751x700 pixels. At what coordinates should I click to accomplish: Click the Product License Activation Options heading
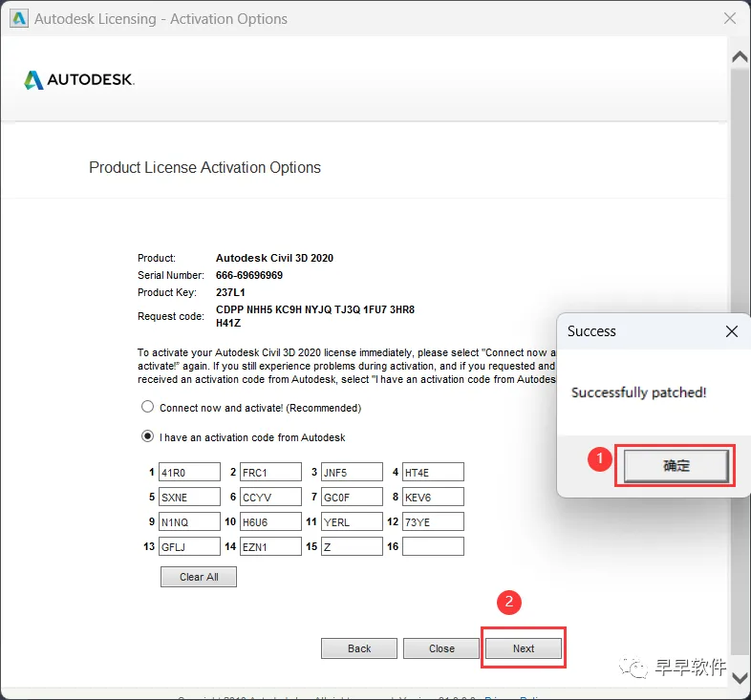205,167
